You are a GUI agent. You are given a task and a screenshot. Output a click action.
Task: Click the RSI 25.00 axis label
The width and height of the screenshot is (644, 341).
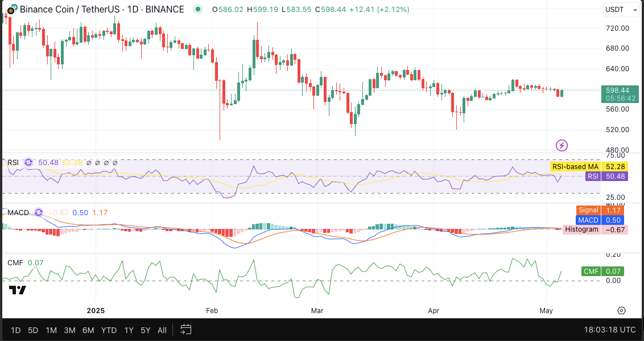(615, 198)
